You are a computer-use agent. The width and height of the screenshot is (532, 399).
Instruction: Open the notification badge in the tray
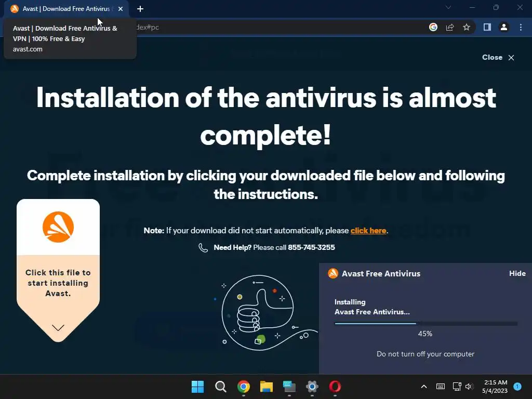pyautogui.click(x=517, y=386)
